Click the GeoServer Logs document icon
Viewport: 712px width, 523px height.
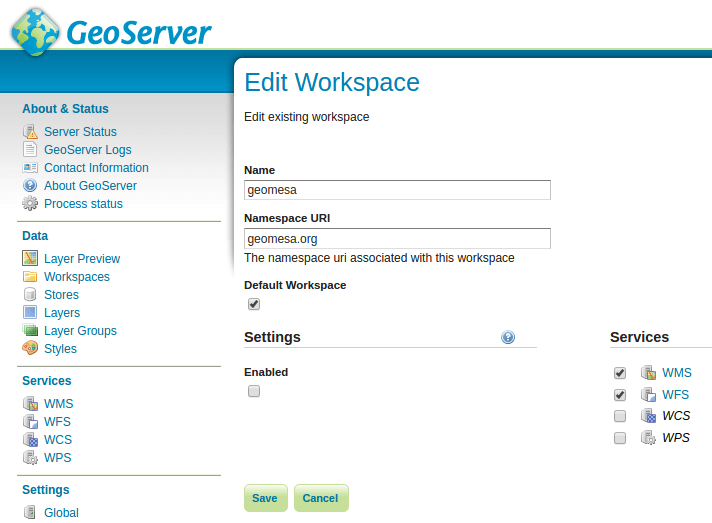click(x=30, y=150)
